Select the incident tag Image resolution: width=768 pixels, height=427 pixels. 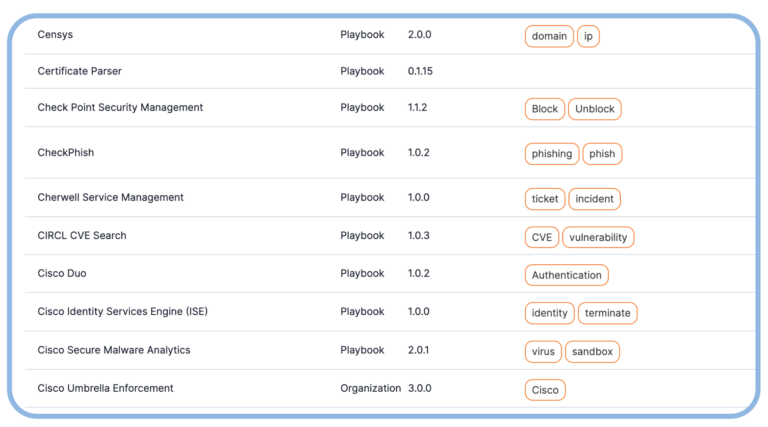595,199
